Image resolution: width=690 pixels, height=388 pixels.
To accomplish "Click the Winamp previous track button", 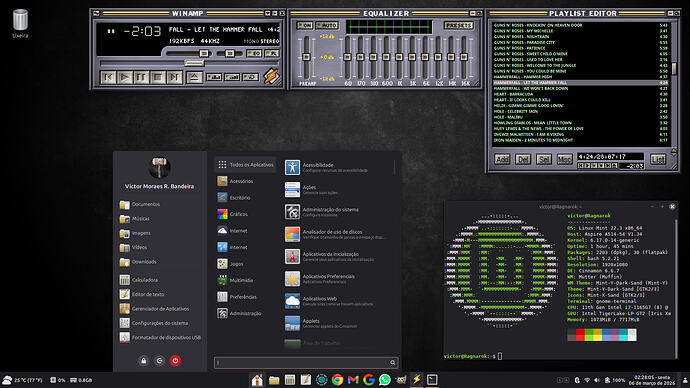I will click(x=108, y=77).
